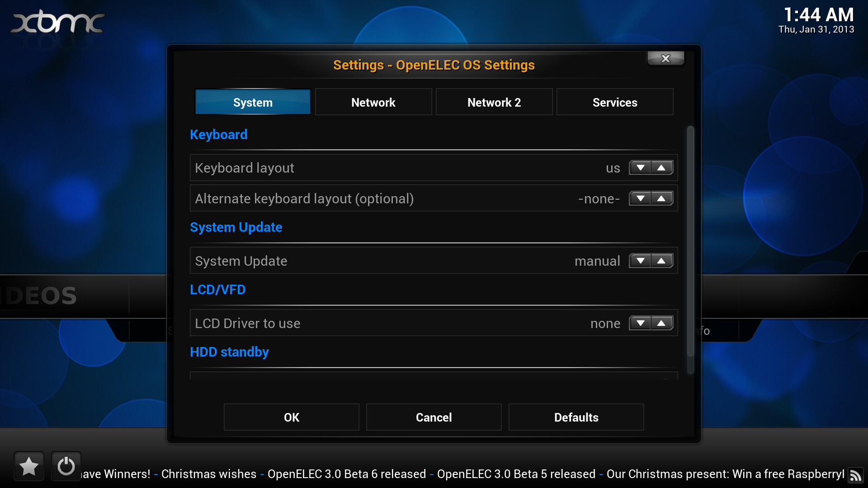The height and width of the screenshot is (488, 868).
Task: Change System Update mode with up arrow
Action: [x=662, y=261]
